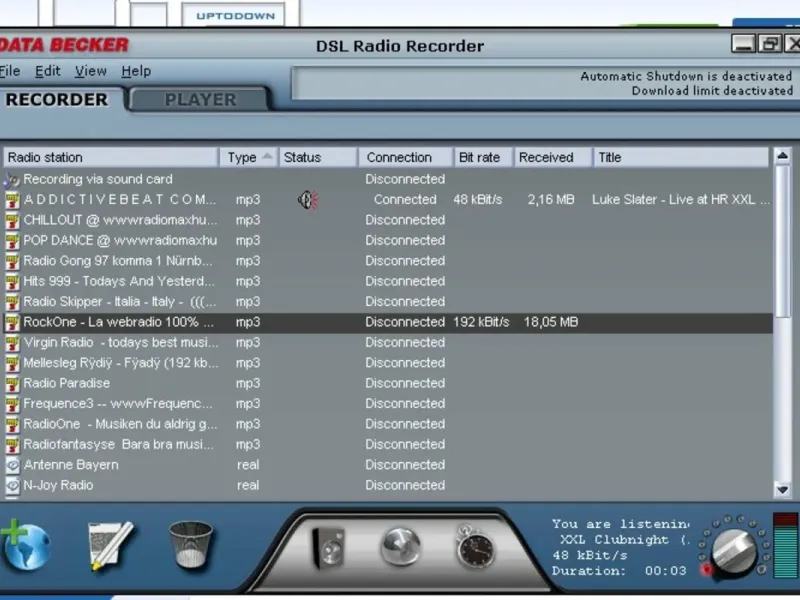Sort list by Radio station column
This screenshot has width=800, height=600.
[x=111, y=157]
